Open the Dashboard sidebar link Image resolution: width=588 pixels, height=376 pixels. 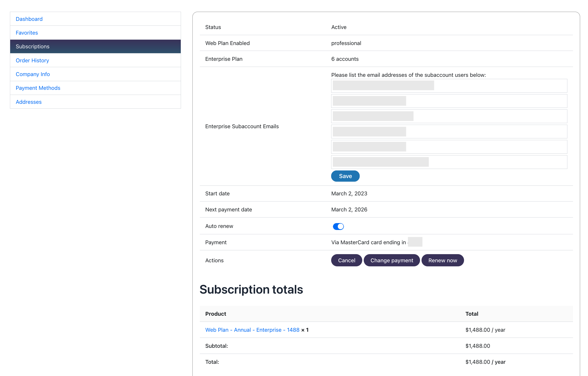click(29, 19)
